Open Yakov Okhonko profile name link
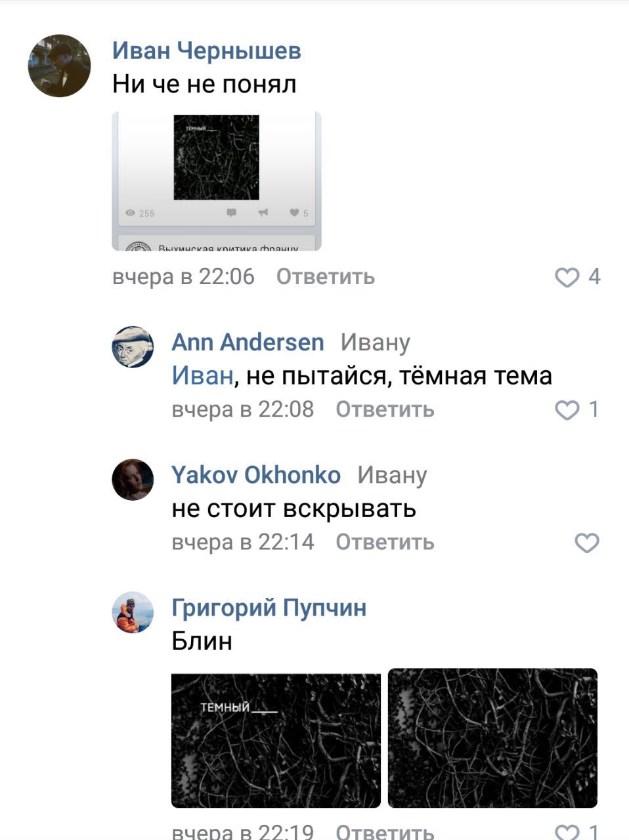 (x=256, y=474)
